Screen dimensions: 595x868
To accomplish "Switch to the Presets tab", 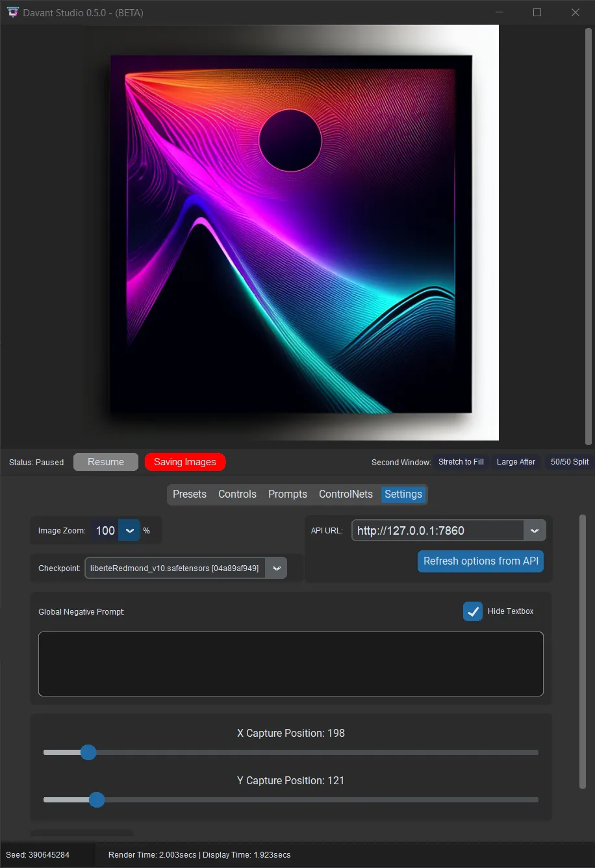I will click(x=189, y=494).
